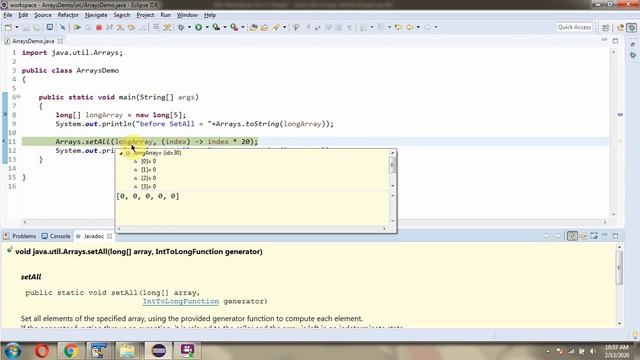
Task: Open the Help menu
Action: coord(210,15)
